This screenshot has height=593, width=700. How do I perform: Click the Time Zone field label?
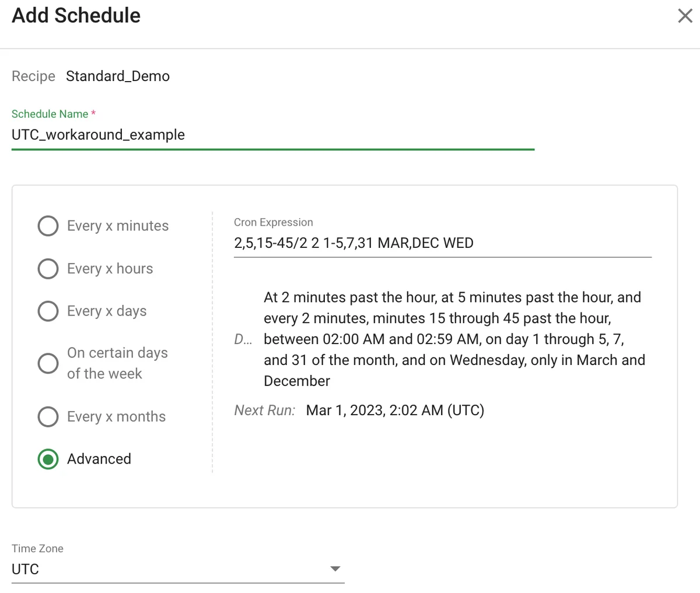37,548
